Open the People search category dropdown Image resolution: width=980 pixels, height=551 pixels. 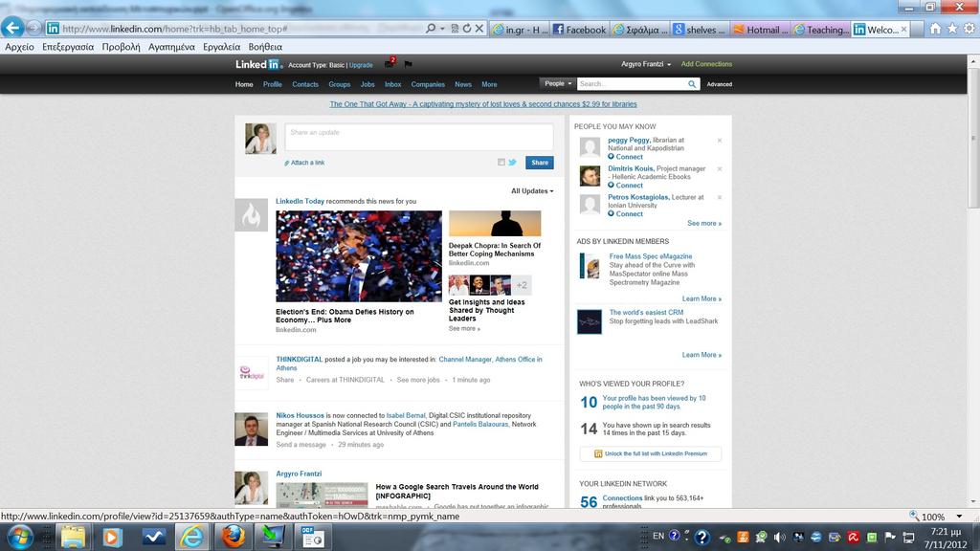click(558, 84)
